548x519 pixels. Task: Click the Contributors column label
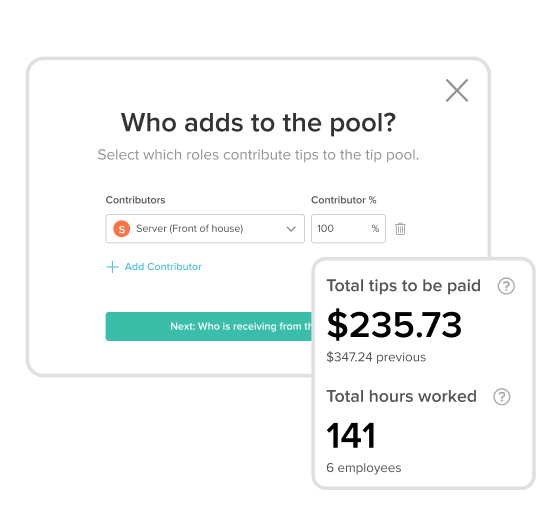135,200
